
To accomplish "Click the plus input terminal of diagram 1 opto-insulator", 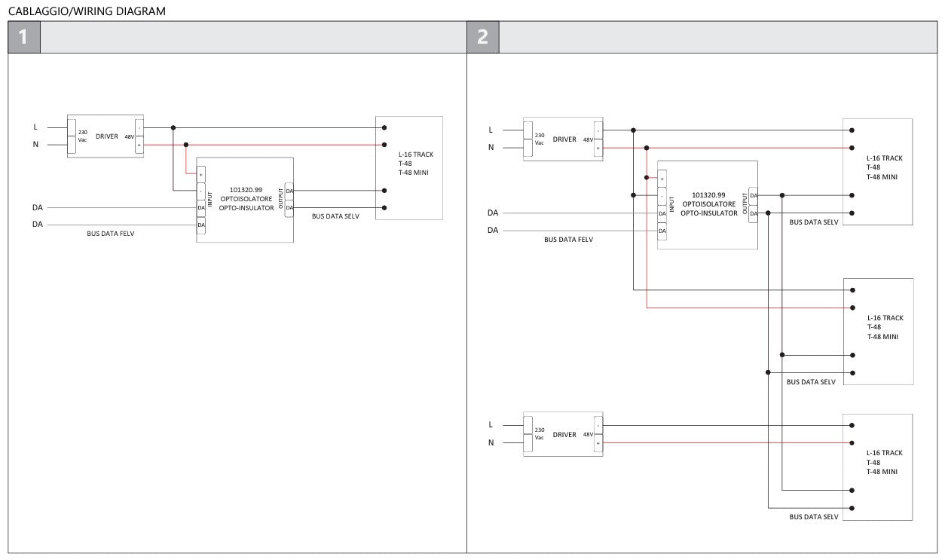I will pos(200,174).
